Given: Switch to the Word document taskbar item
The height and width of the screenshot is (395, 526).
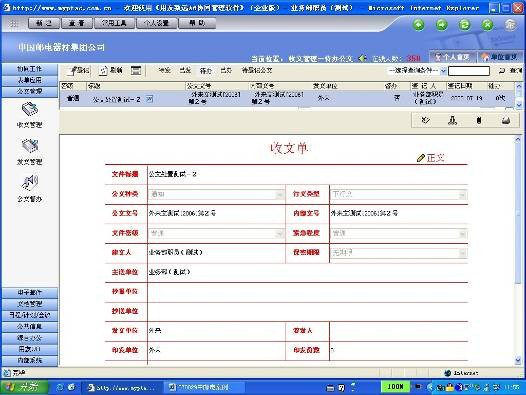Looking at the screenshot, I should click(x=203, y=387).
